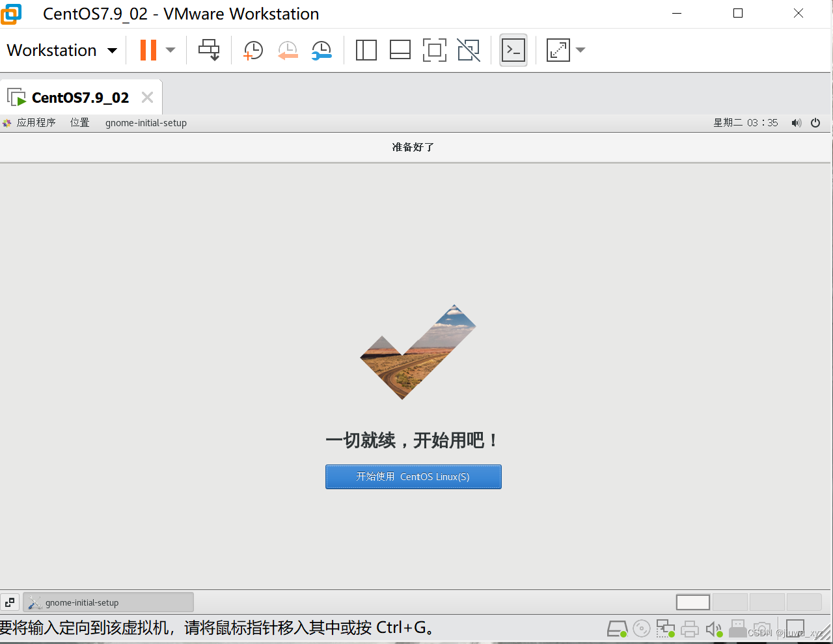This screenshot has height=644, width=833.
Task: Switch to Unity mode icon
Action: (469, 50)
